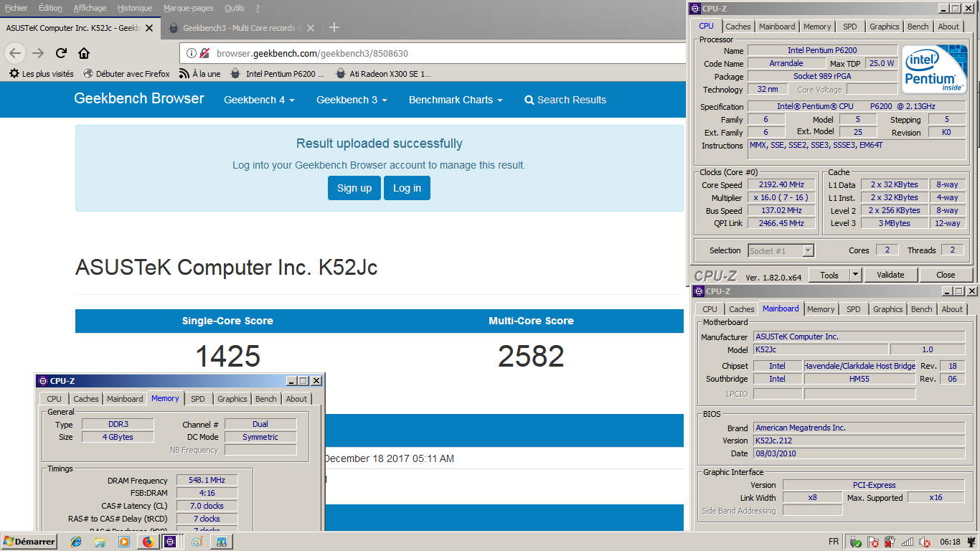
Task: Click the insecure connection padlock icon
Action: point(204,53)
